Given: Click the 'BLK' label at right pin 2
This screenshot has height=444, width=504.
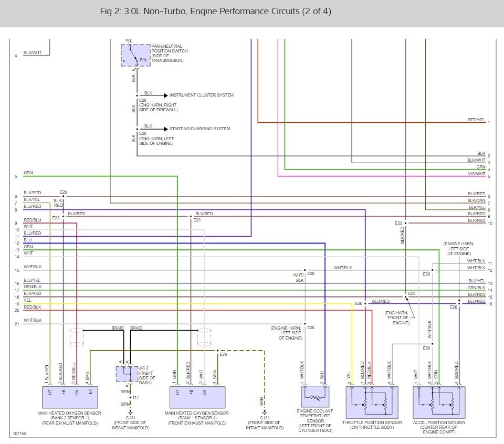Looking at the screenshot, I should [x=481, y=153].
